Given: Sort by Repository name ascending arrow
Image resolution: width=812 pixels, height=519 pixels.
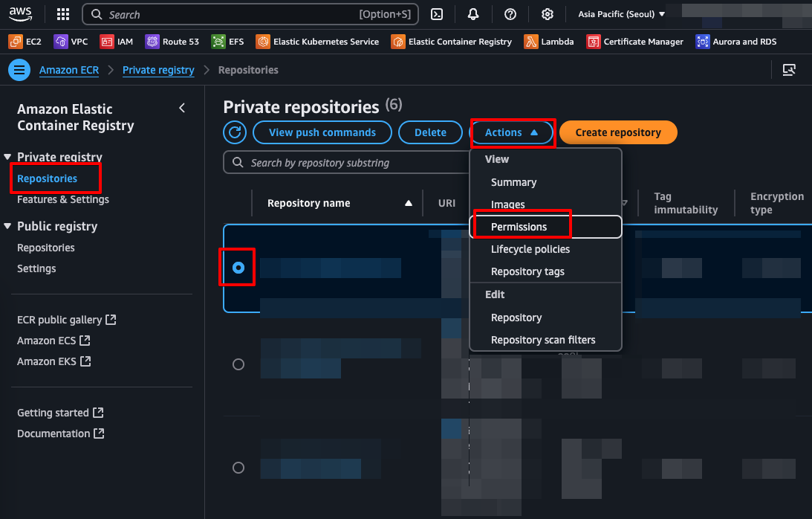Looking at the screenshot, I should [409, 203].
